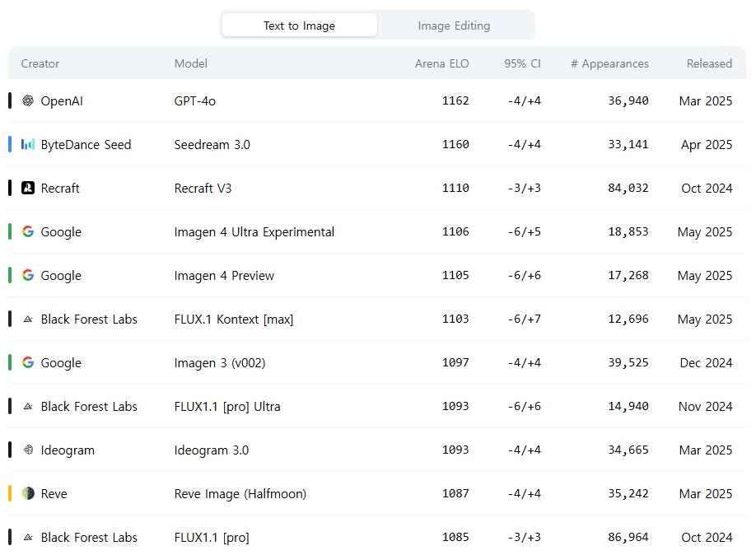The height and width of the screenshot is (555, 756).
Task: Click the OpenAI creator name
Action: (x=62, y=100)
